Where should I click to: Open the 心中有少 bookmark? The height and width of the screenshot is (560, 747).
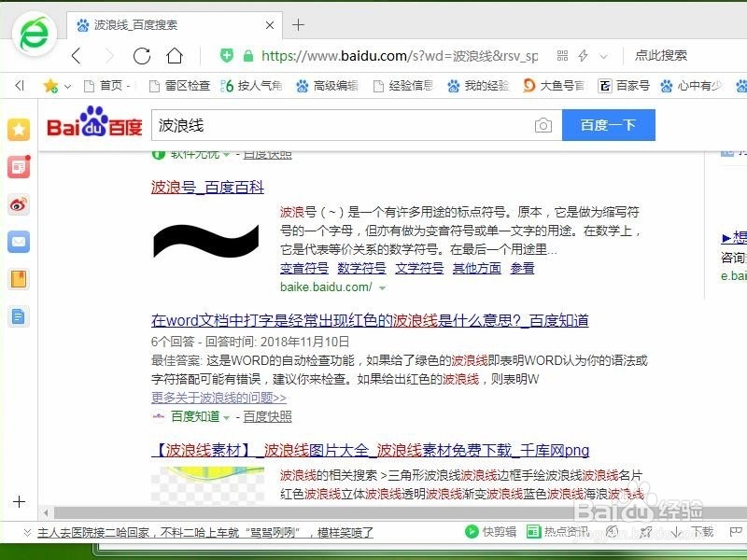(x=691, y=86)
